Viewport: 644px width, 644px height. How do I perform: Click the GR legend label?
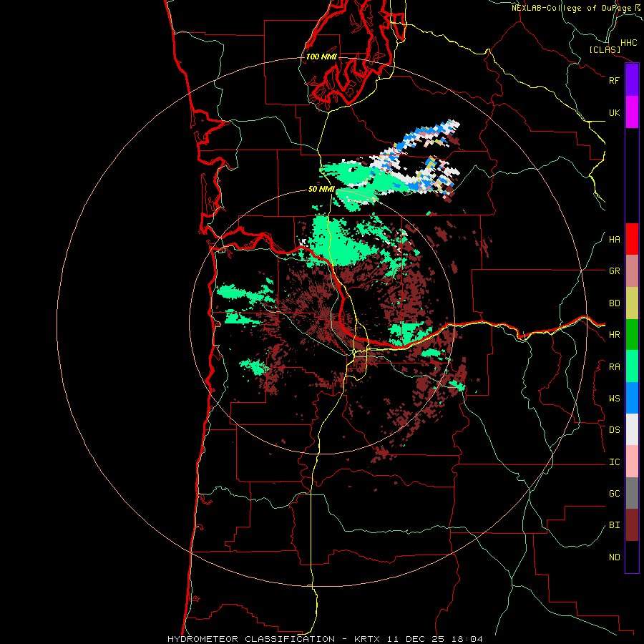pyautogui.click(x=614, y=271)
